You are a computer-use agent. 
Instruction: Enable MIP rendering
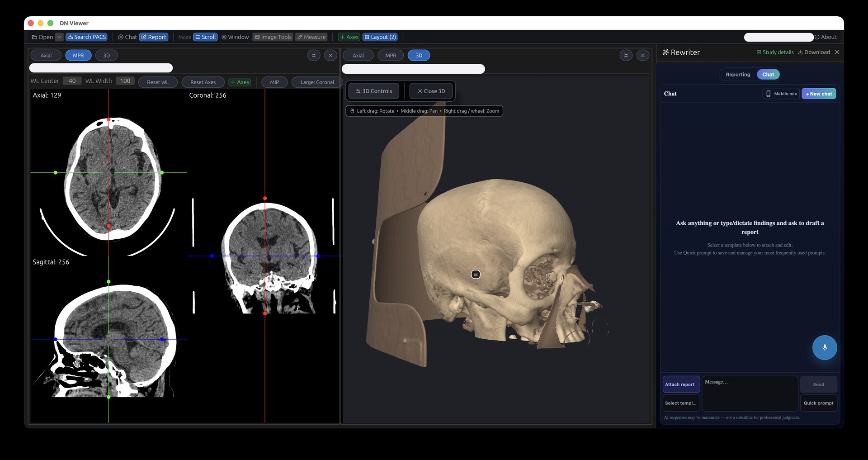274,82
